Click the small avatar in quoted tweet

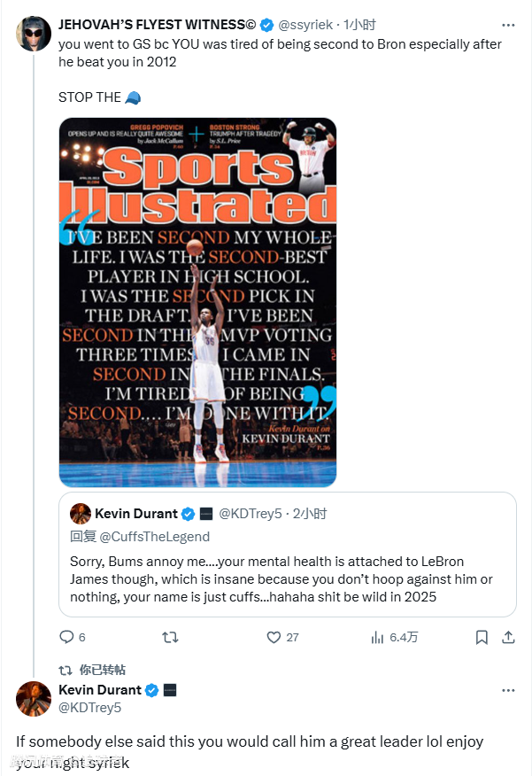tap(81, 514)
